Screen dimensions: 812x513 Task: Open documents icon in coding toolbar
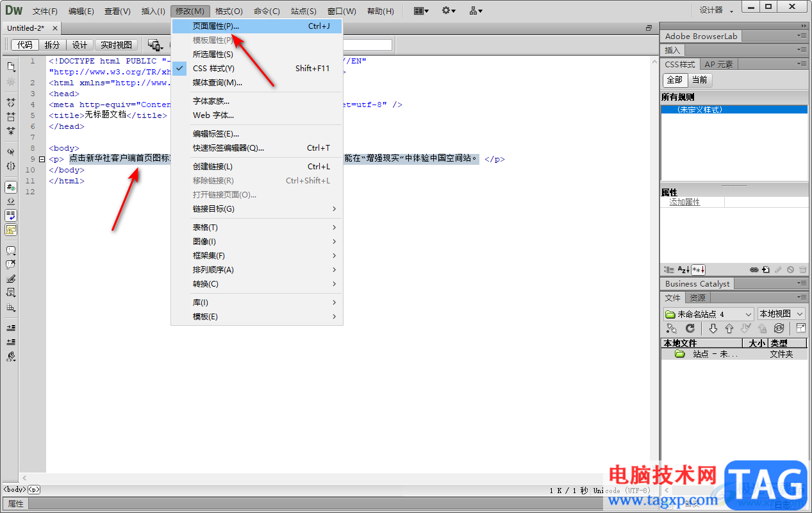[x=11, y=66]
